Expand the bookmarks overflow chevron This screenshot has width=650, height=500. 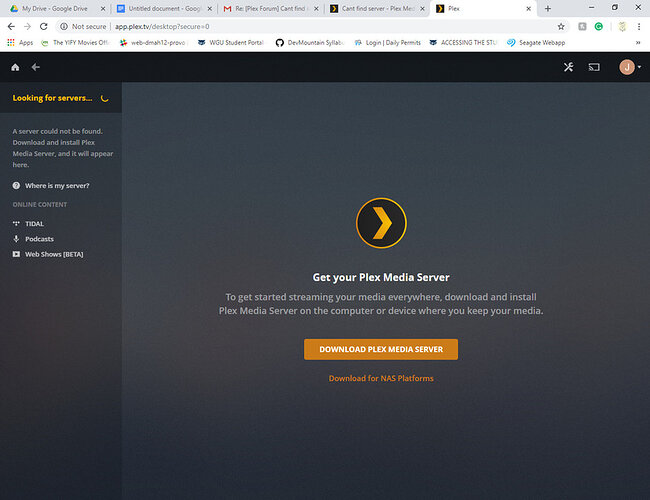(638, 43)
